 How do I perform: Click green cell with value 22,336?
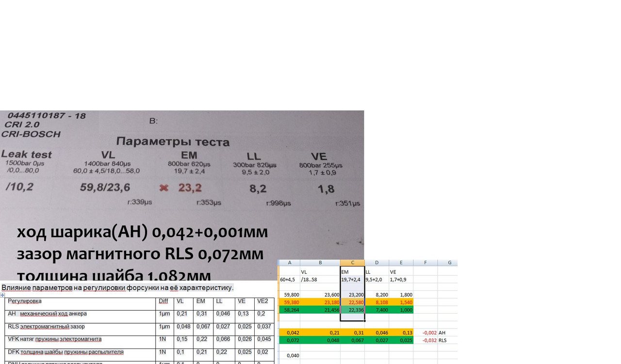(352, 310)
